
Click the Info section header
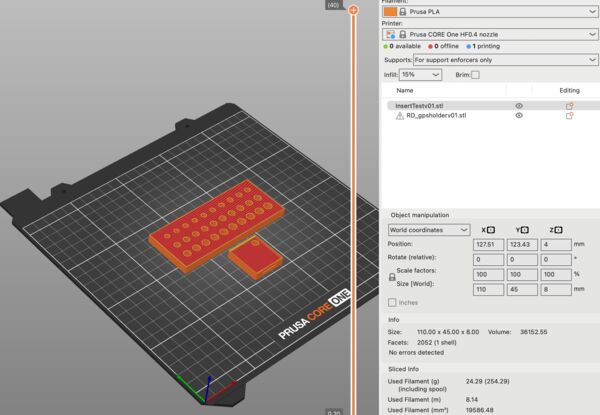pyautogui.click(x=393, y=320)
